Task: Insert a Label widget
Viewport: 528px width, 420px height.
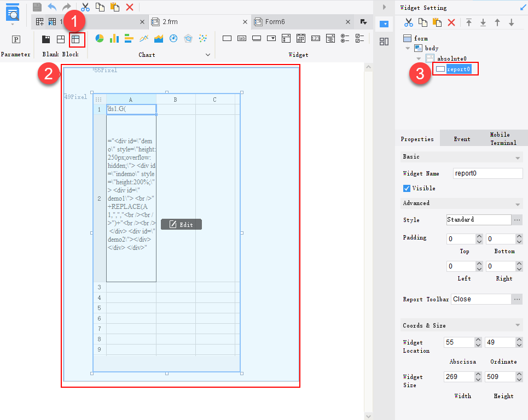Action: click(241, 38)
